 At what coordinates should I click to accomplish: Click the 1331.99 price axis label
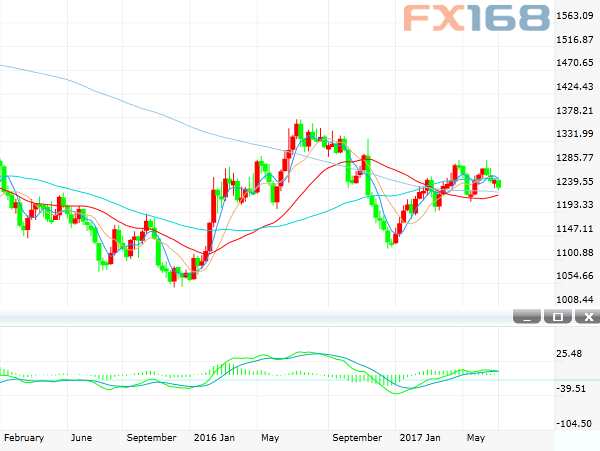pyautogui.click(x=575, y=134)
